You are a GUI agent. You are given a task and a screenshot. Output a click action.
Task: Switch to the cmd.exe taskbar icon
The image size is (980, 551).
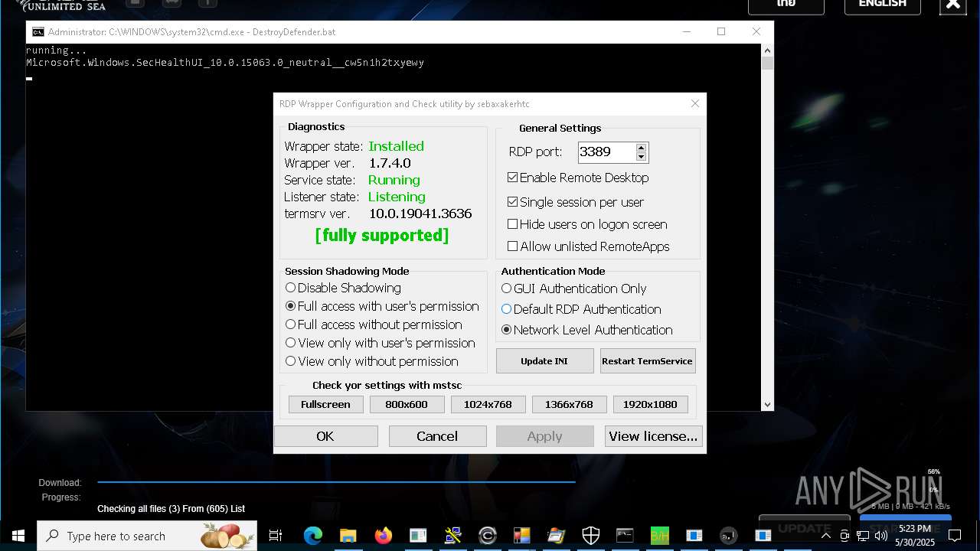625,536
